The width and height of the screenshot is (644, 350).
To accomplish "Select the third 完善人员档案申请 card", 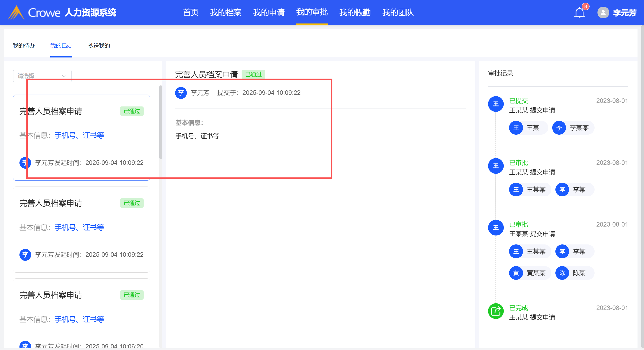I will (81, 308).
